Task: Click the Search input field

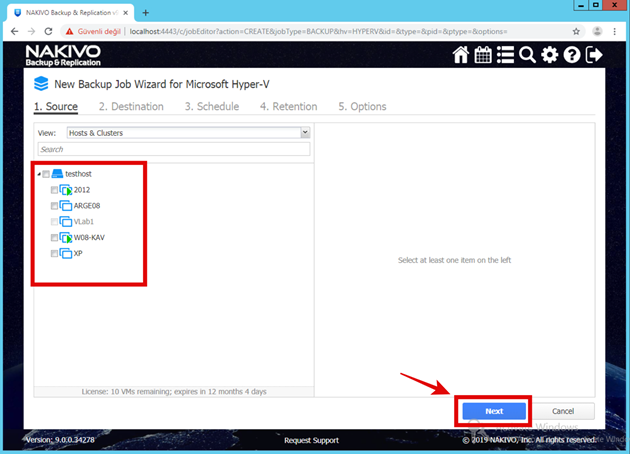Action: click(174, 149)
